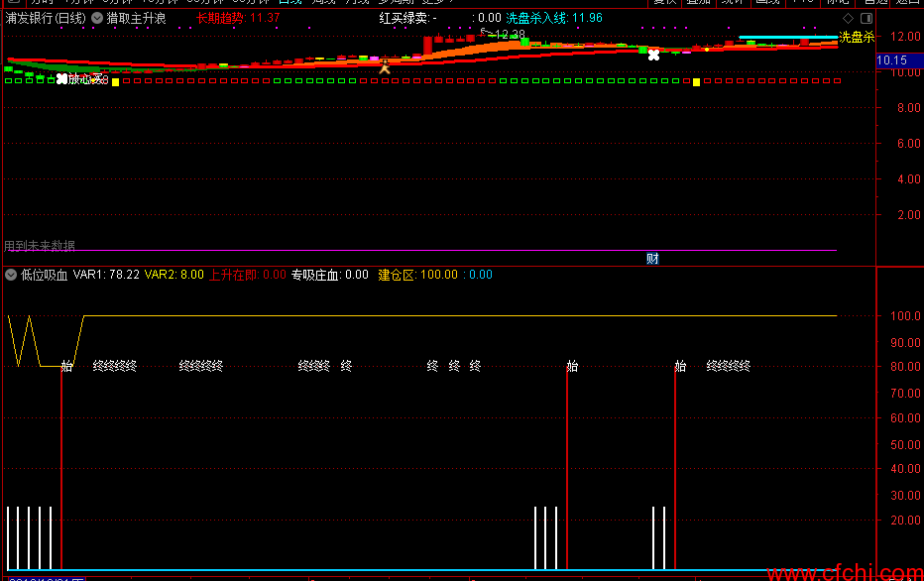Select the VAR1: 78.22 value

click(106, 275)
